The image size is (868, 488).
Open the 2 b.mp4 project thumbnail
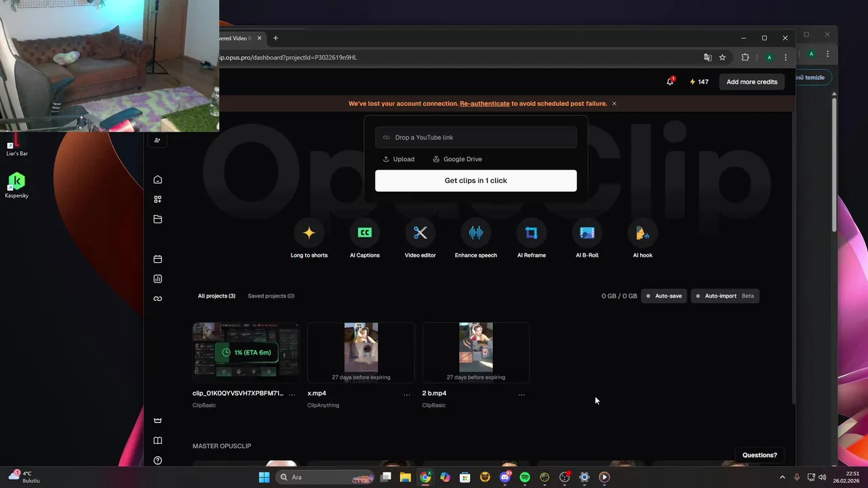pos(476,352)
